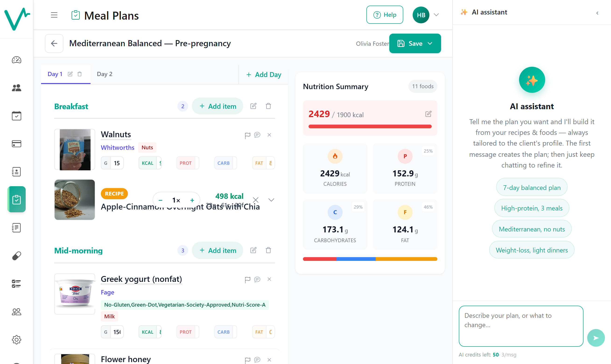Viewport: 611px width, 364px height.
Task: Open the clients sidebar icon
Action: (x=16, y=88)
